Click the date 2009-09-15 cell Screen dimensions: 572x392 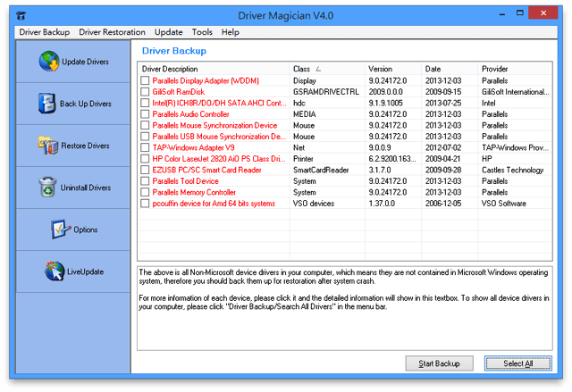pyautogui.click(x=443, y=92)
